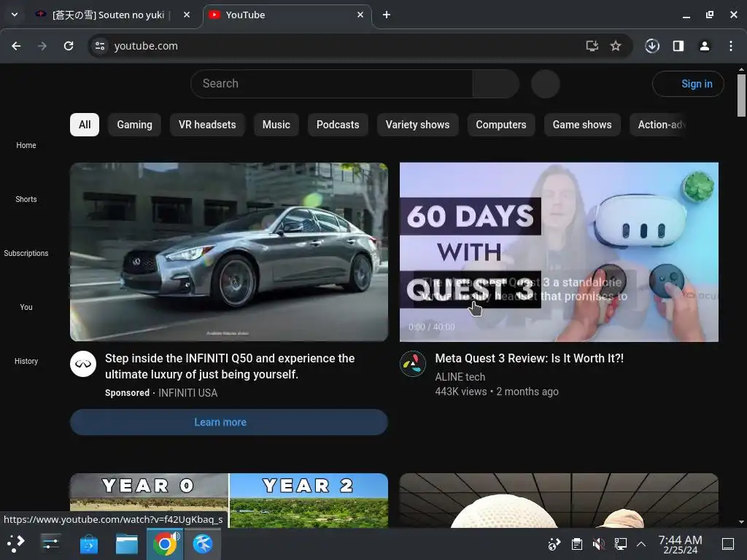
Task: Close the YouTube tab
Action: (360, 15)
